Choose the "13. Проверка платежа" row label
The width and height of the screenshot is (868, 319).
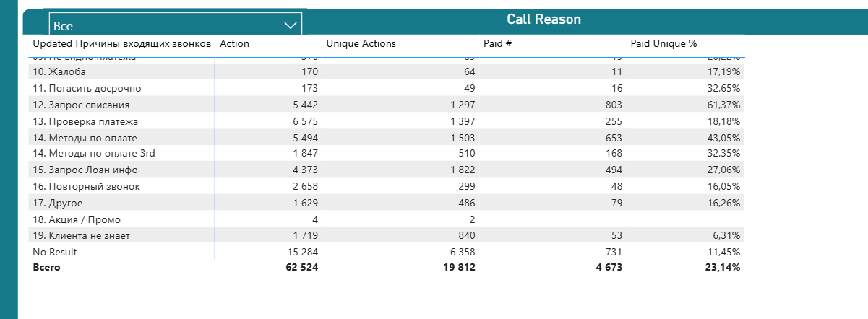pyautogui.click(x=85, y=121)
